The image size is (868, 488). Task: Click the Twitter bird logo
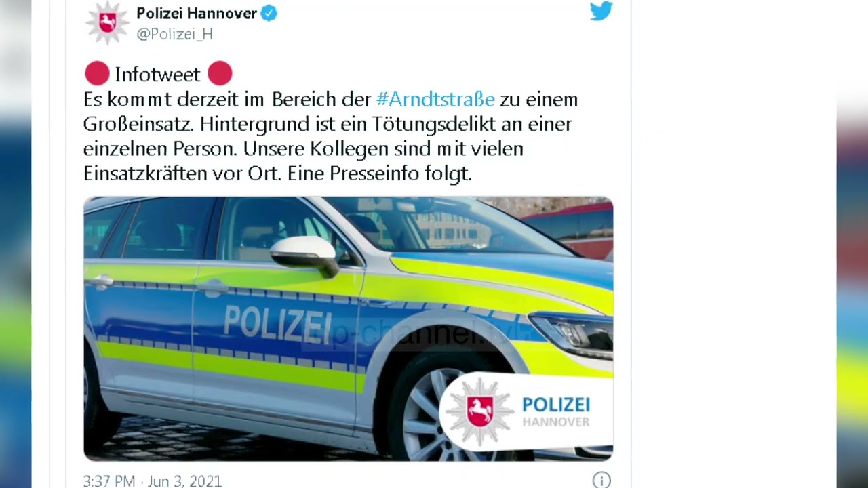pyautogui.click(x=601, y=10)
